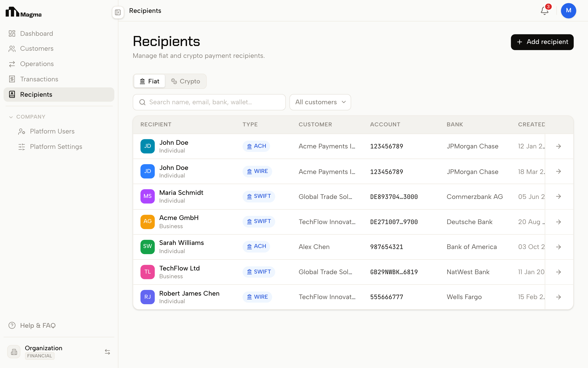The height and width of the screenshot is (368, 588).
Task: Click the Platform Settings sliders icon
Action: click(x=22, y=147)
